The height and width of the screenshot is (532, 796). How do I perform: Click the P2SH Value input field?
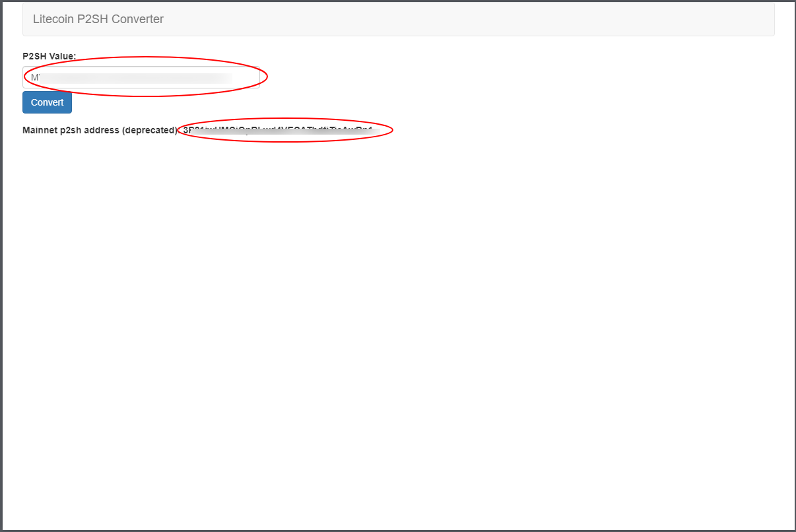[x=141, y=77]
